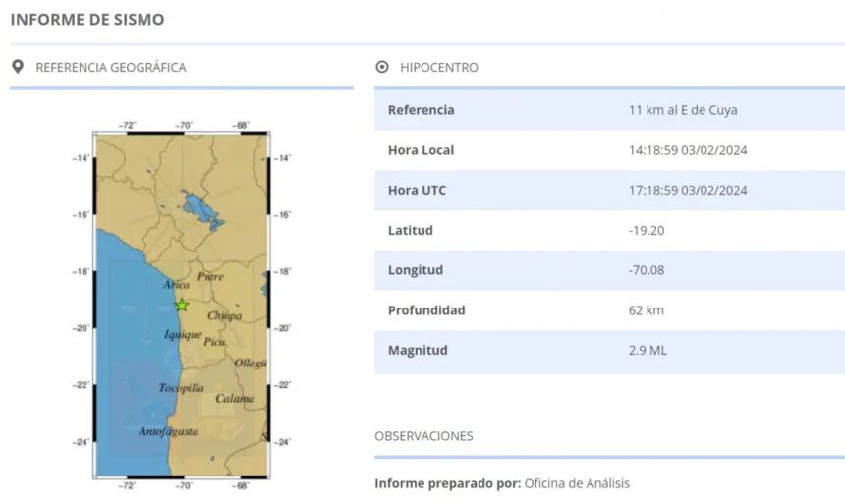The width and height of the screenshot is (845, 504).
Task: Select local time 14:18:59 03/02/2024
Action: point(688,150)
